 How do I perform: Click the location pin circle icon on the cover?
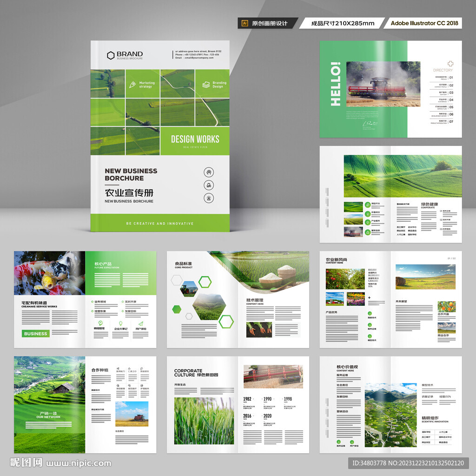tap(209, 172)
